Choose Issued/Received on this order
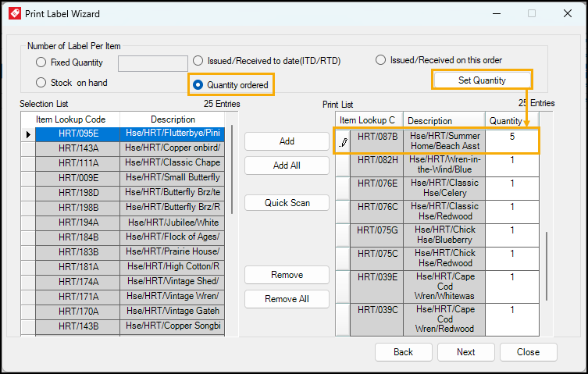Viewport: 588px width, 374px height. 380,60
